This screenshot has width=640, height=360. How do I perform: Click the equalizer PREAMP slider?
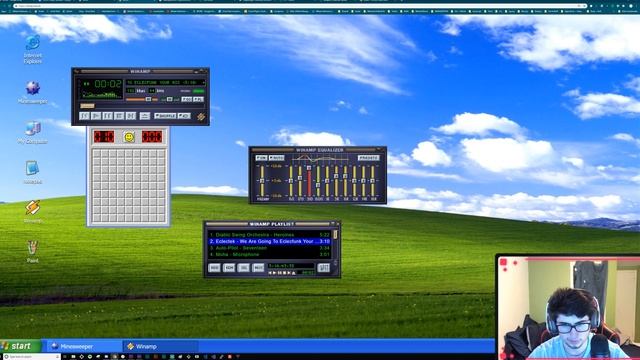click(262, 181)
